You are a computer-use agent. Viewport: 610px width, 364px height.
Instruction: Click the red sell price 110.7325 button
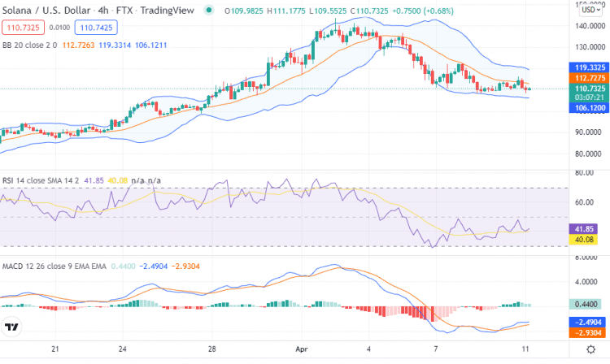tap(23, 28)
